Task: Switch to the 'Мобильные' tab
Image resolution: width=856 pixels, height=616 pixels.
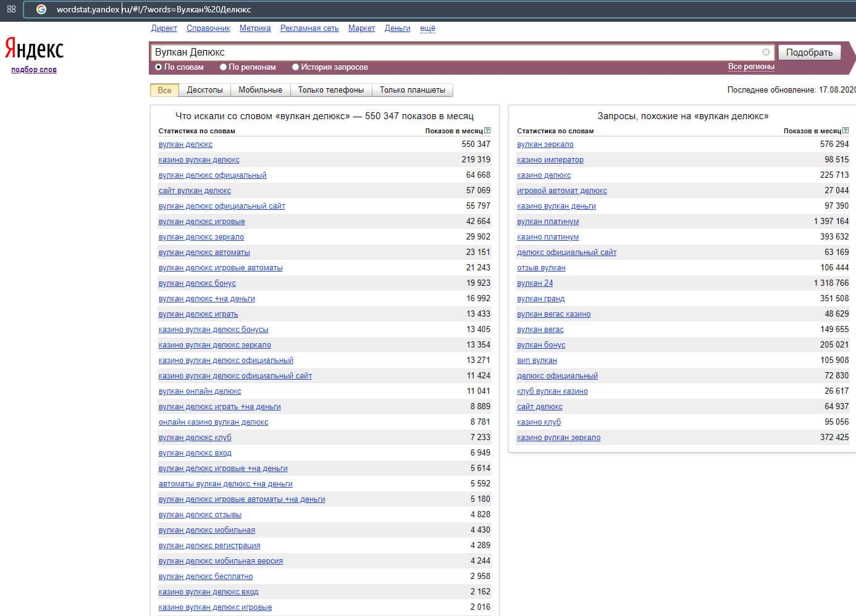Action: pyautogui.click(x=260, y=90)
